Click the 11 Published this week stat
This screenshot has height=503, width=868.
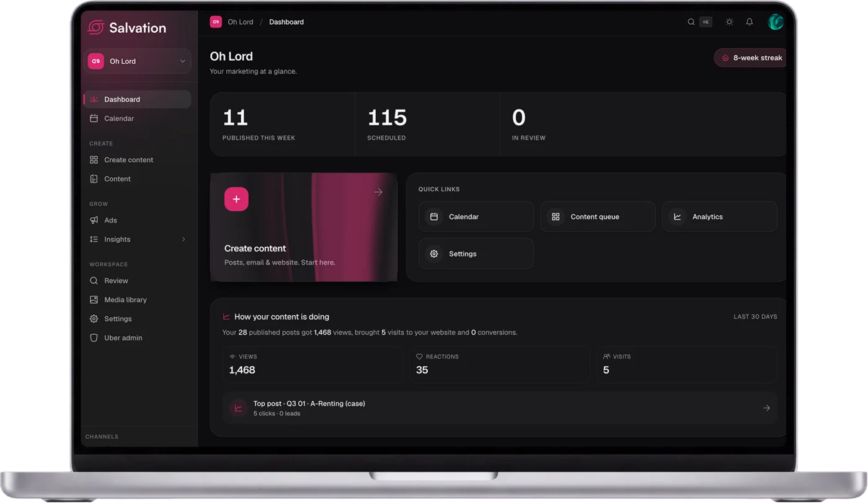pyautogui.click(x=282, y=125)
